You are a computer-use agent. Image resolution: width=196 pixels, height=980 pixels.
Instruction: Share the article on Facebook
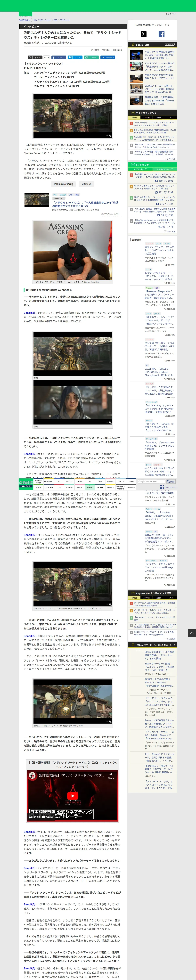click(x=59, y=57)
